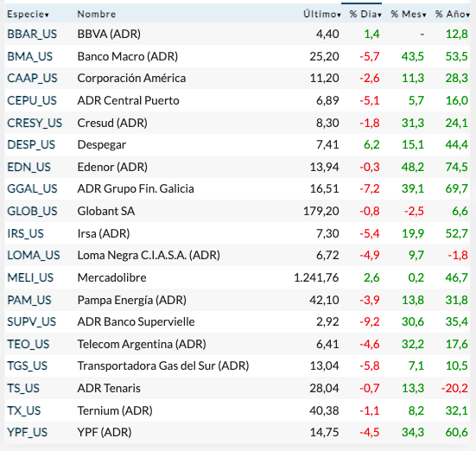The width and height of the screenshot is (476, 451).
Task: Open the TX_US ticker link
Action: pyautogui.click(x=23, y=410)
